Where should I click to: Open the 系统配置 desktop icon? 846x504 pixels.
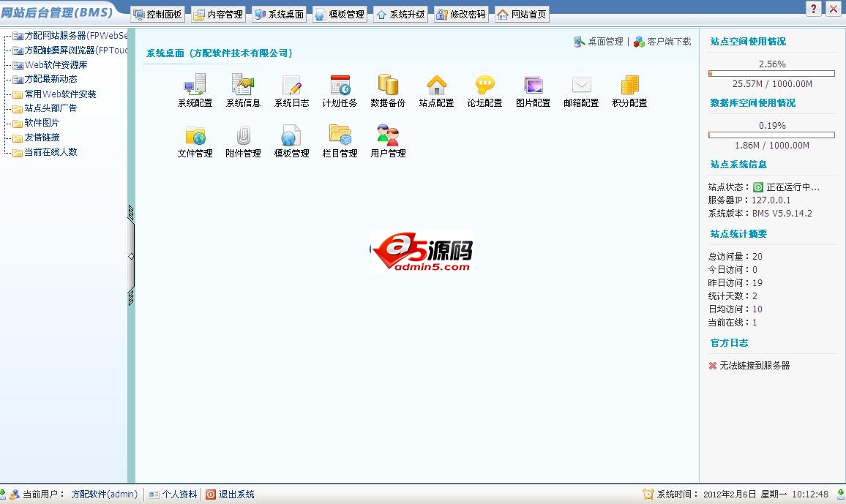coord(195,90)
